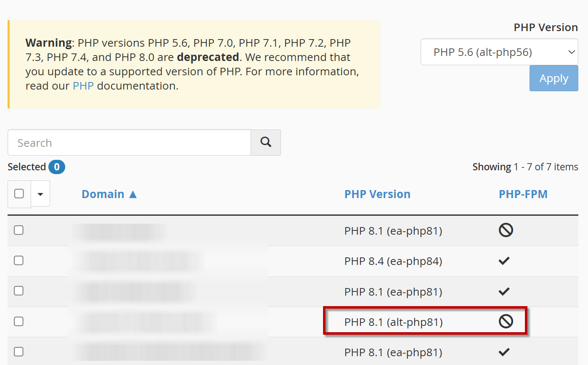Select checkbox for PHP 8.4 domain row

19,261
